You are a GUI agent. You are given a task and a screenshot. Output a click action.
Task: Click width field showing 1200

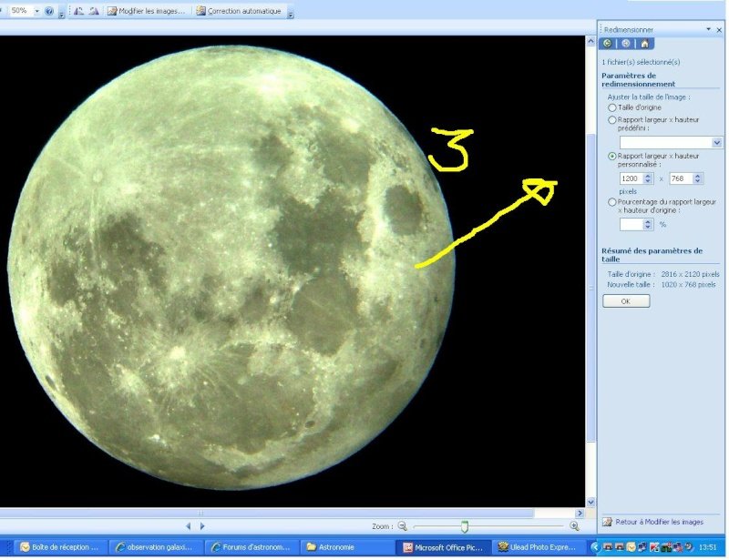(631, 178)
